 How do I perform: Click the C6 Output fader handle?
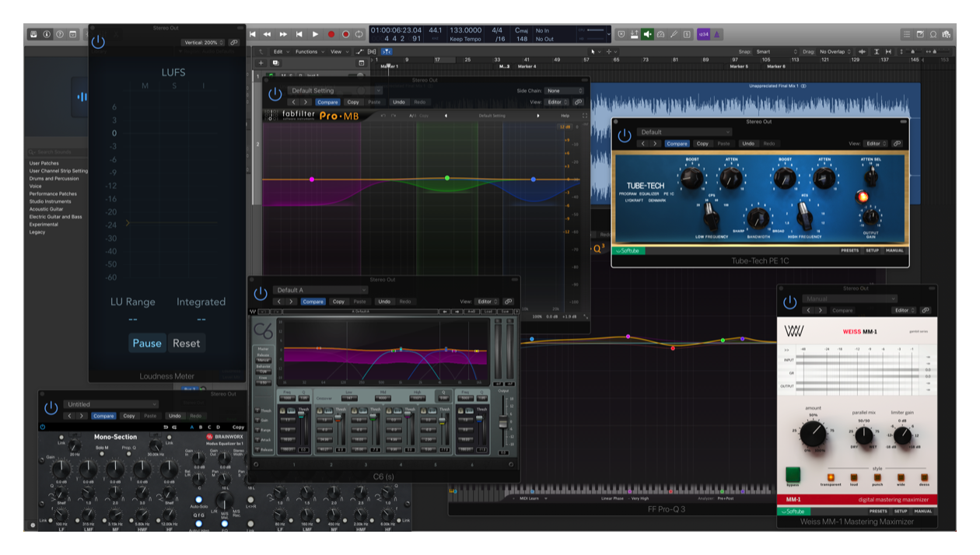coord(503,423)
